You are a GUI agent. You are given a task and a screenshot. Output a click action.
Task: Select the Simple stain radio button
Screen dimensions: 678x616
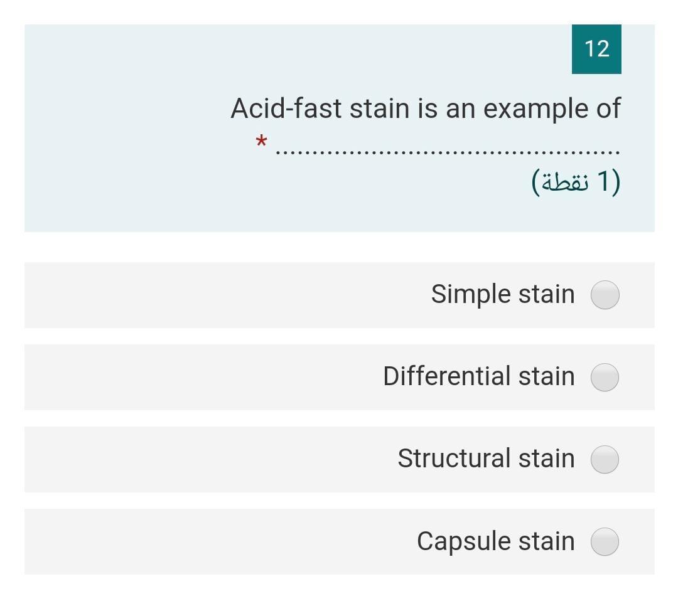(605, 295)
